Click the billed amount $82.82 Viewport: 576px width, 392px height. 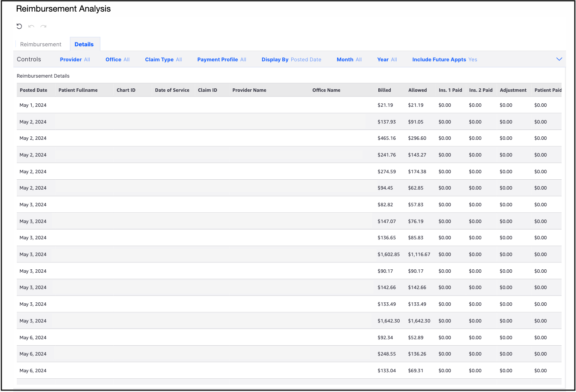coord(385,205)
